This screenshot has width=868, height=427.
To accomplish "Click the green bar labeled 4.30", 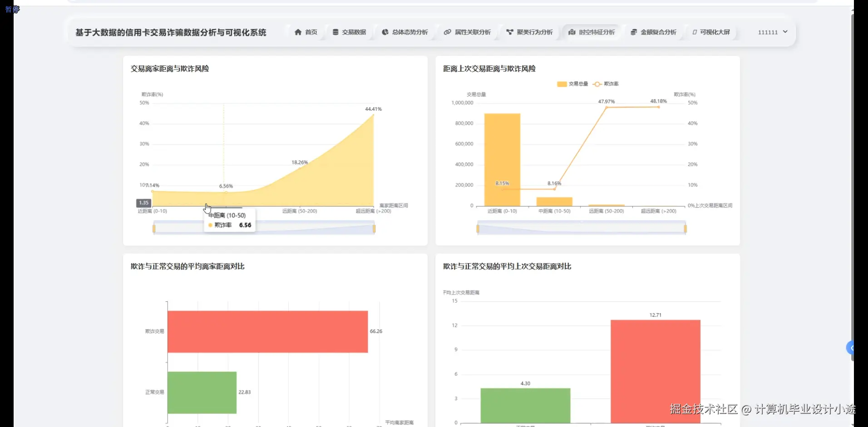I will tap(525, 406).
